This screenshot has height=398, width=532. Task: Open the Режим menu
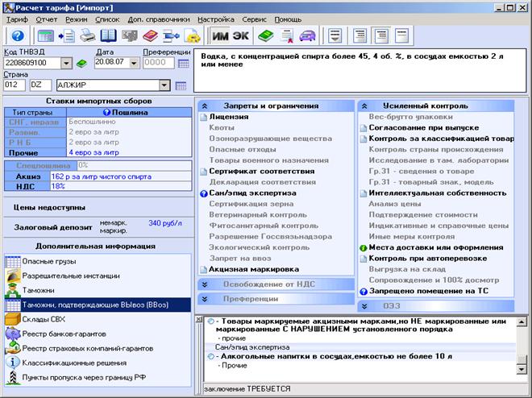click(x=77, y=19)
